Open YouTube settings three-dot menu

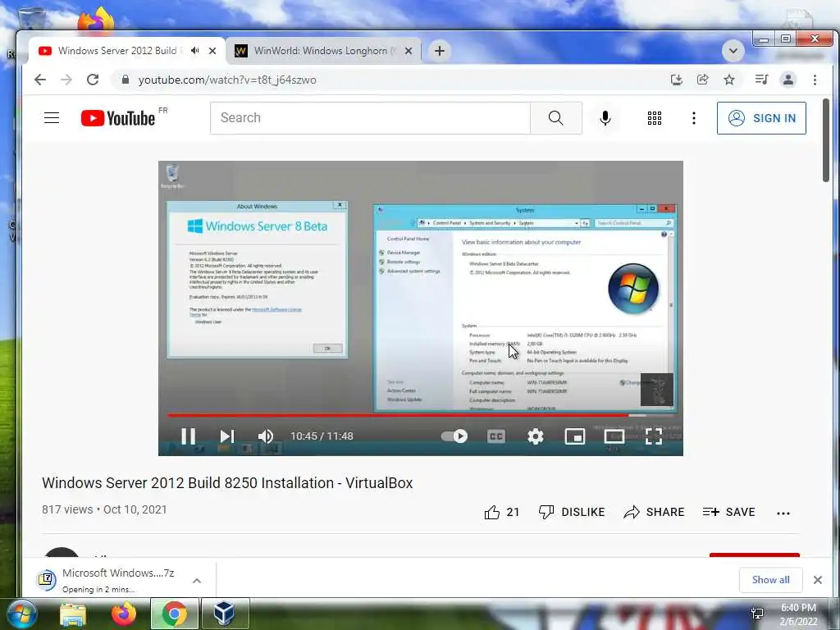[694, 118]
